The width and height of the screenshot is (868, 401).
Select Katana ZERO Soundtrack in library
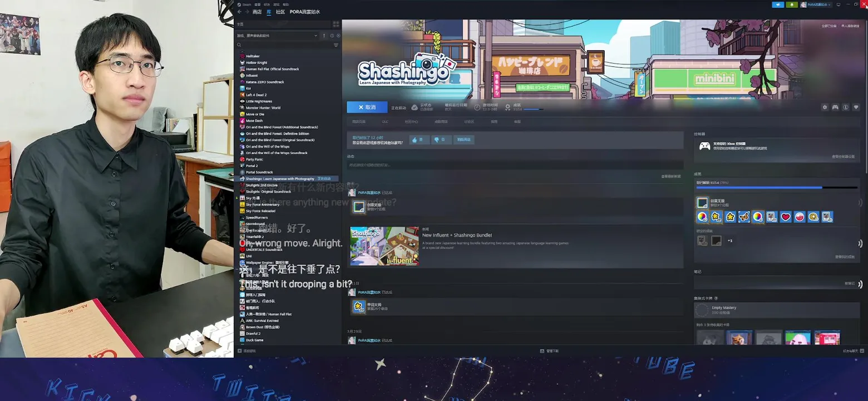click(x=265, y=82)
